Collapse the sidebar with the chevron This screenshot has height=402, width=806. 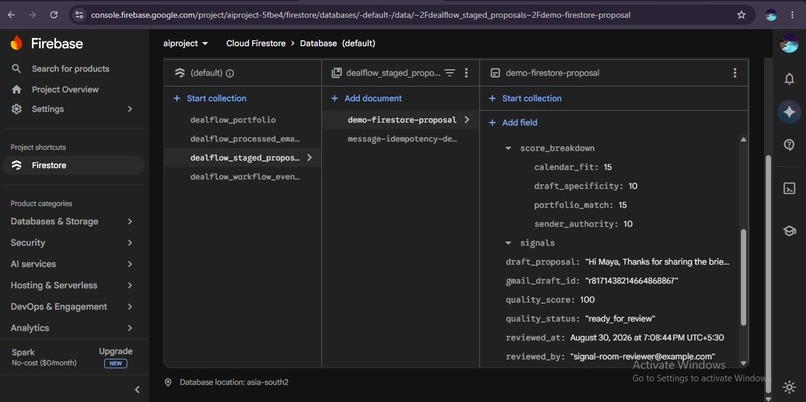[137, 390]
